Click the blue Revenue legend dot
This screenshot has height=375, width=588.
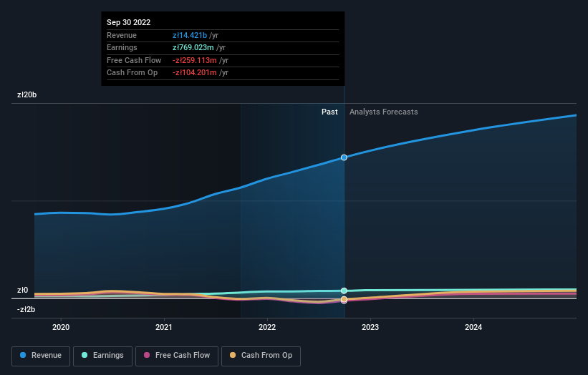pos(23,355)
